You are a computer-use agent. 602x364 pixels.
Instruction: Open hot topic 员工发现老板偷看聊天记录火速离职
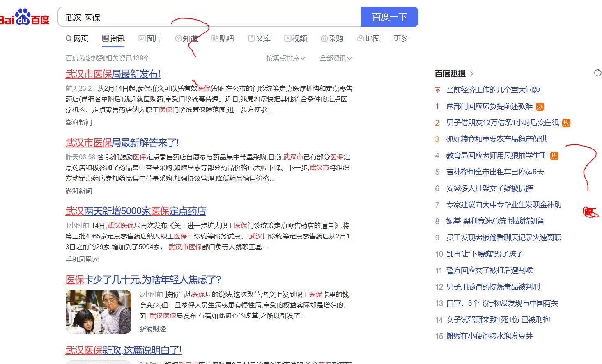coord(504,238)
